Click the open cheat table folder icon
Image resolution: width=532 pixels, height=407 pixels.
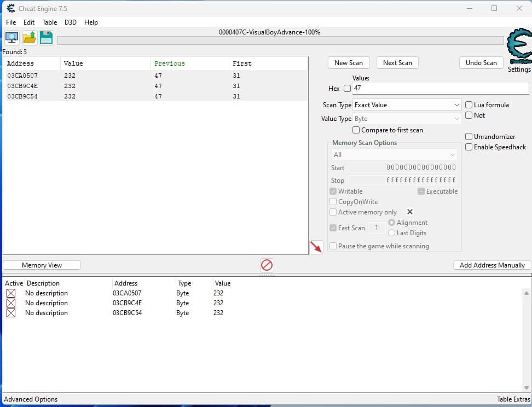pos(28,37)
